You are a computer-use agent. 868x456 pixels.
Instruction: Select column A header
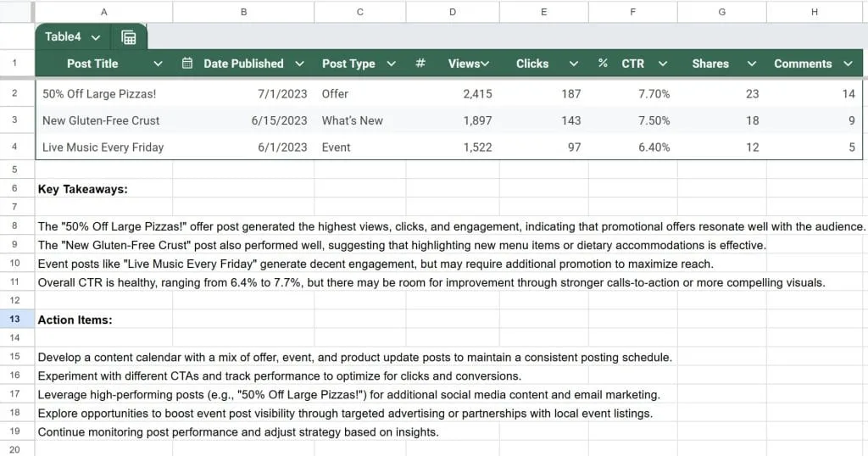point(104,12)
